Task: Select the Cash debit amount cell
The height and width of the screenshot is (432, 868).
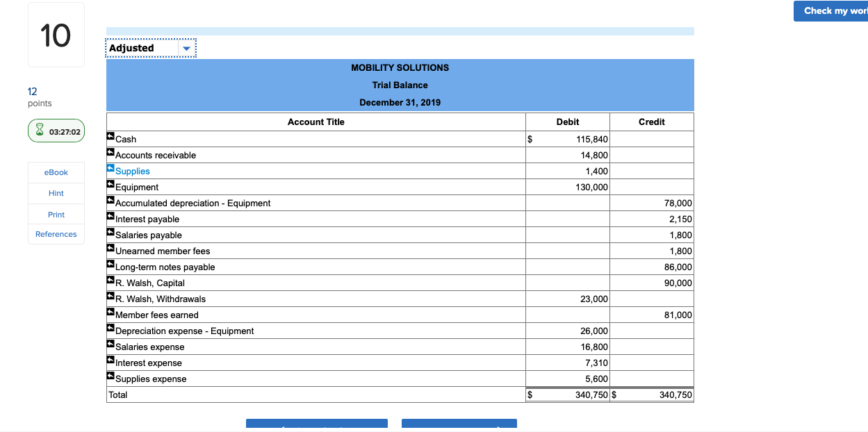Action: (x=568, y=139)
